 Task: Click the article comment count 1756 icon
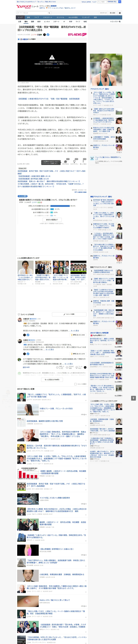(34, 35)
